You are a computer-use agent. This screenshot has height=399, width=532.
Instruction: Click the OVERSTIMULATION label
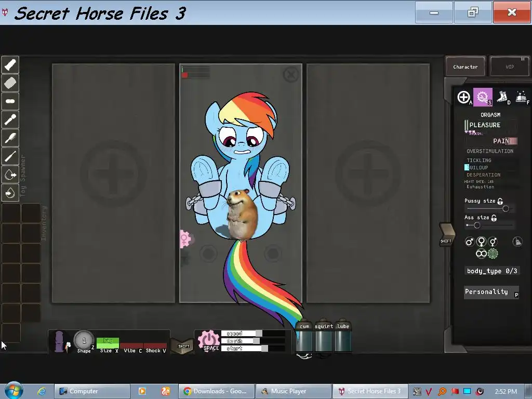coord(490,151)
